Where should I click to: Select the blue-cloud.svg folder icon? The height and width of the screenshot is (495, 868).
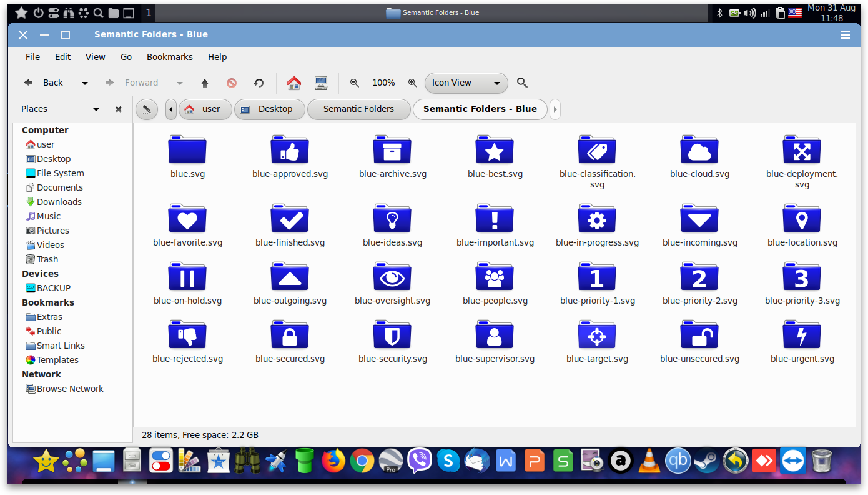(x=699, y=149)
